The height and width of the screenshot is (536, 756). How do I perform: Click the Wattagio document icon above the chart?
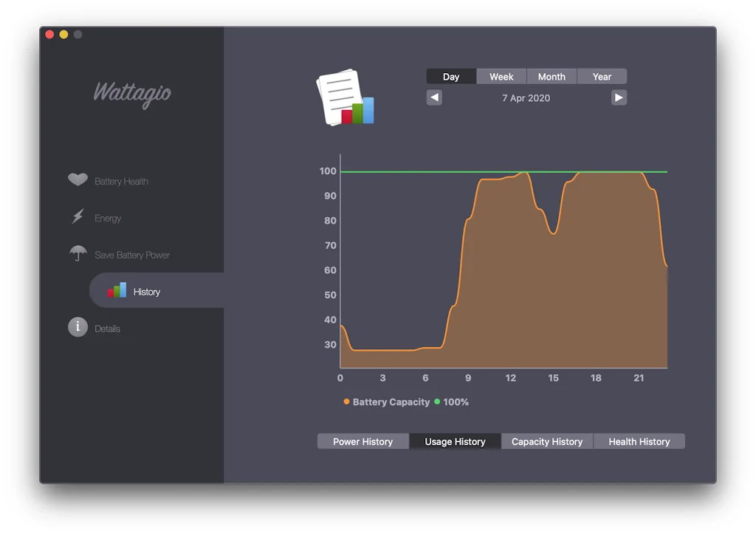tap(344, 97)
